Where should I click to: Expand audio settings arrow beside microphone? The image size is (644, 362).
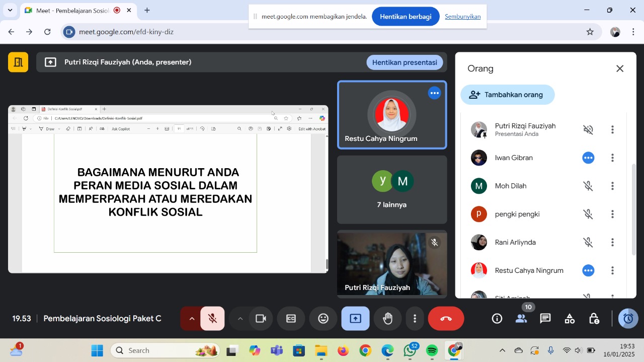191,319
